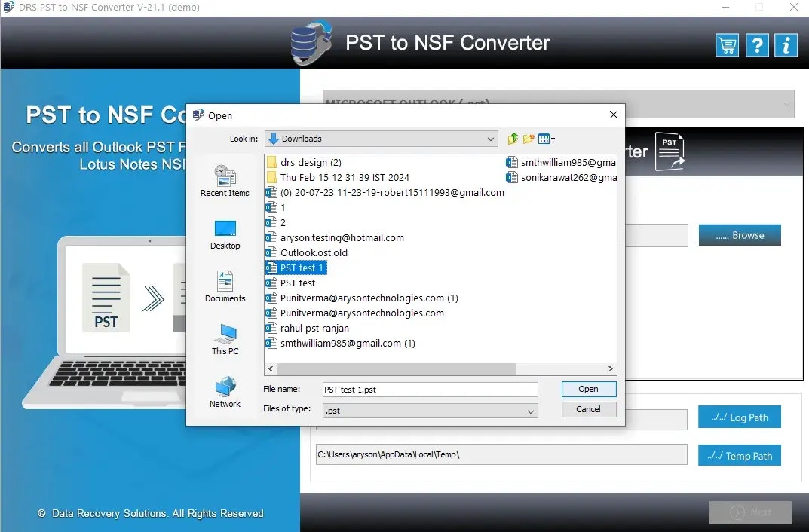Click the PST document icon in banner

(670, 151)
